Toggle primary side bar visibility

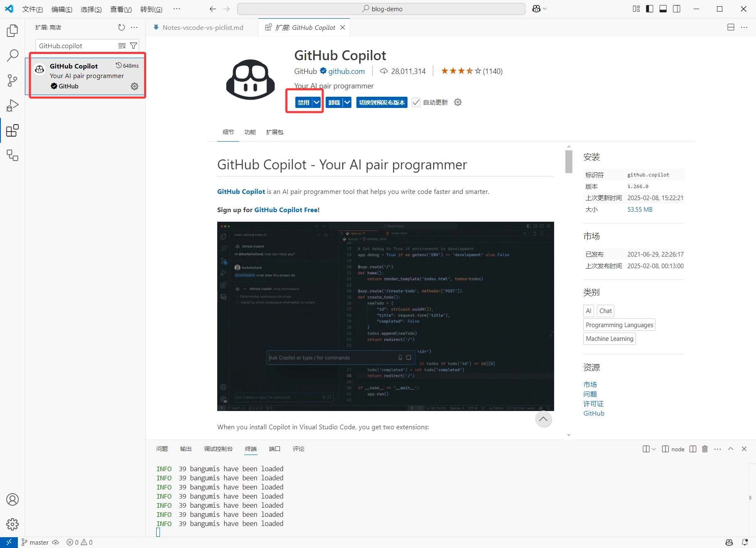coord(650,9)
